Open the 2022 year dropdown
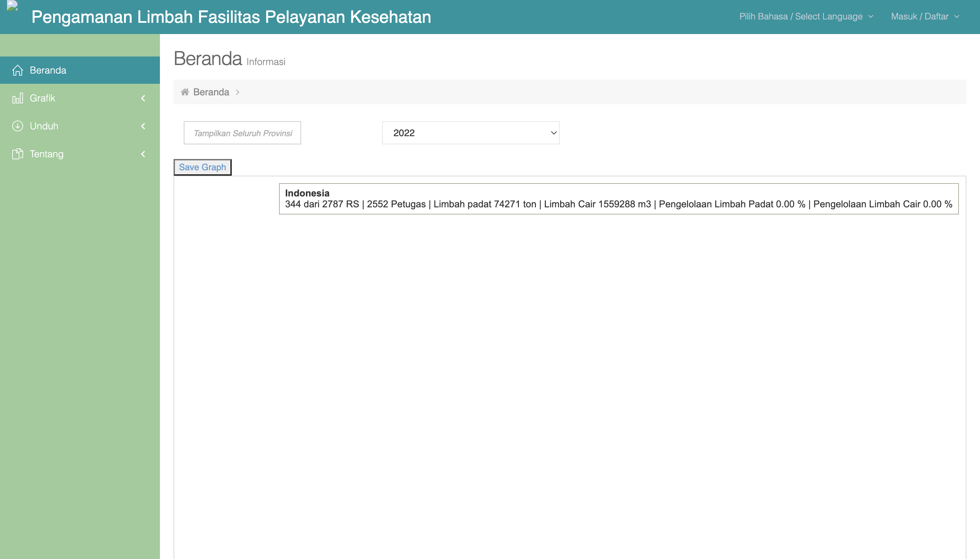Image resolution: width=980 pixels, height=559 pixels. coord(471,133)
